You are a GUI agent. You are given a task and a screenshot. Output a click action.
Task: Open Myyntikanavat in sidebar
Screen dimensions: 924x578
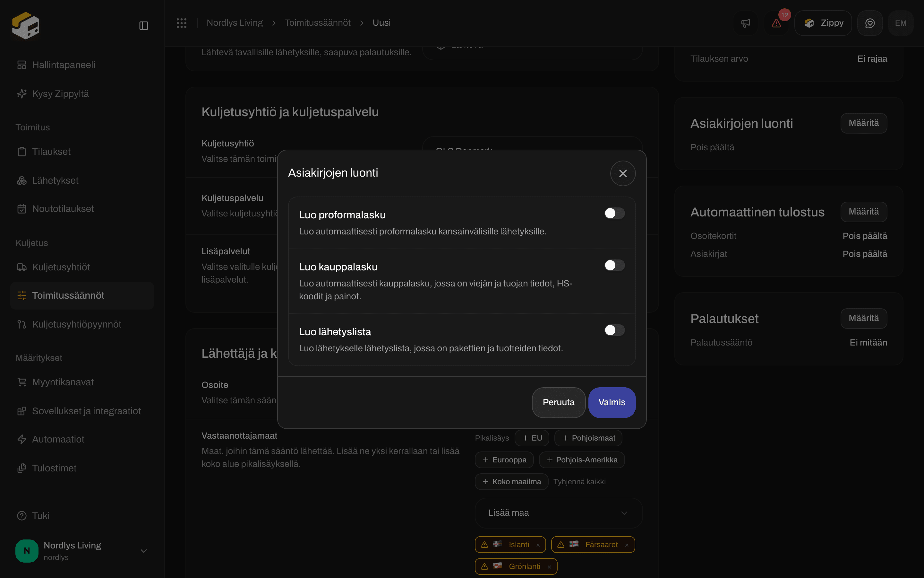pyautogui.click(x=82, y=382)
